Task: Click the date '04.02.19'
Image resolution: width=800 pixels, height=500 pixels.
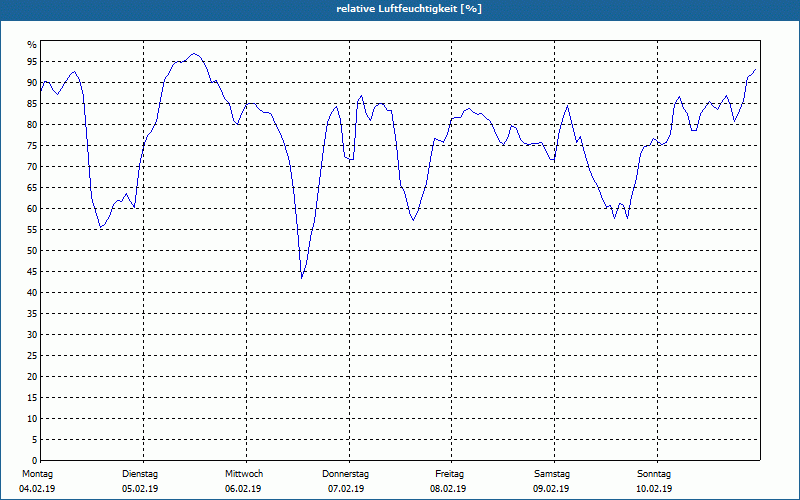Action: 37,489
